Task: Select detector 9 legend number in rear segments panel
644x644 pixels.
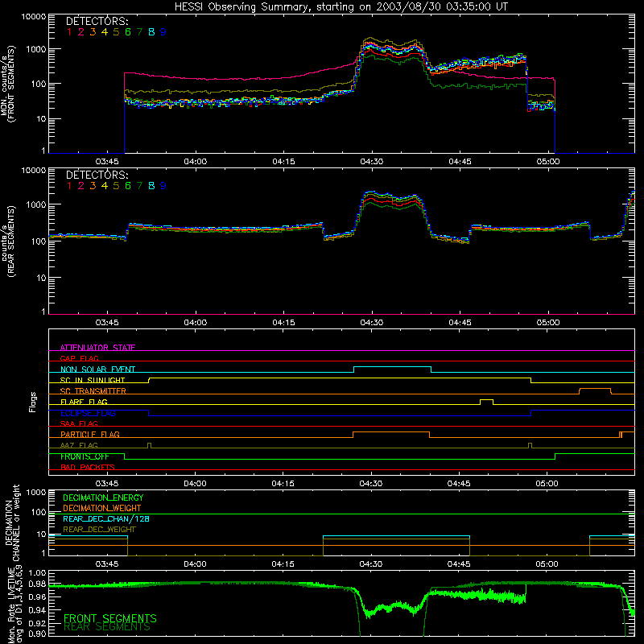Action: [163, 186]
